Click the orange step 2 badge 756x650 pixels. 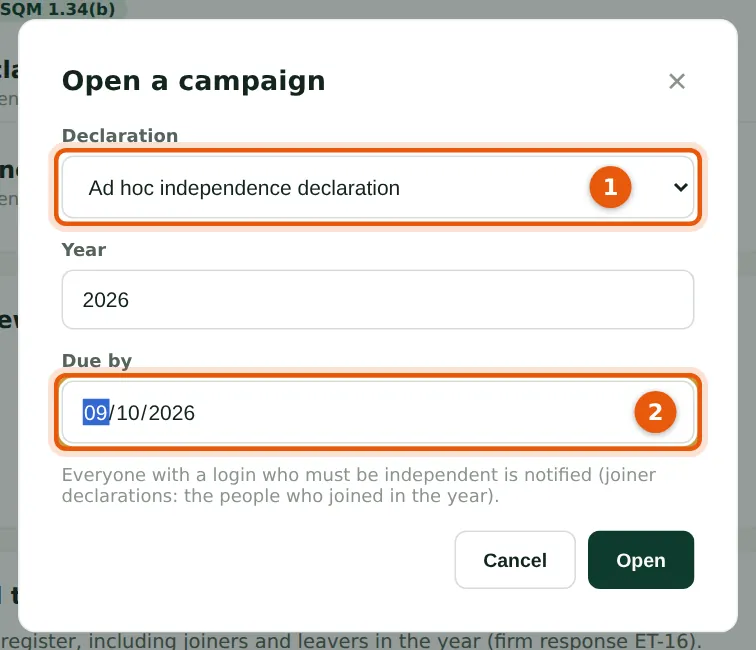click(x=655, y=412)
